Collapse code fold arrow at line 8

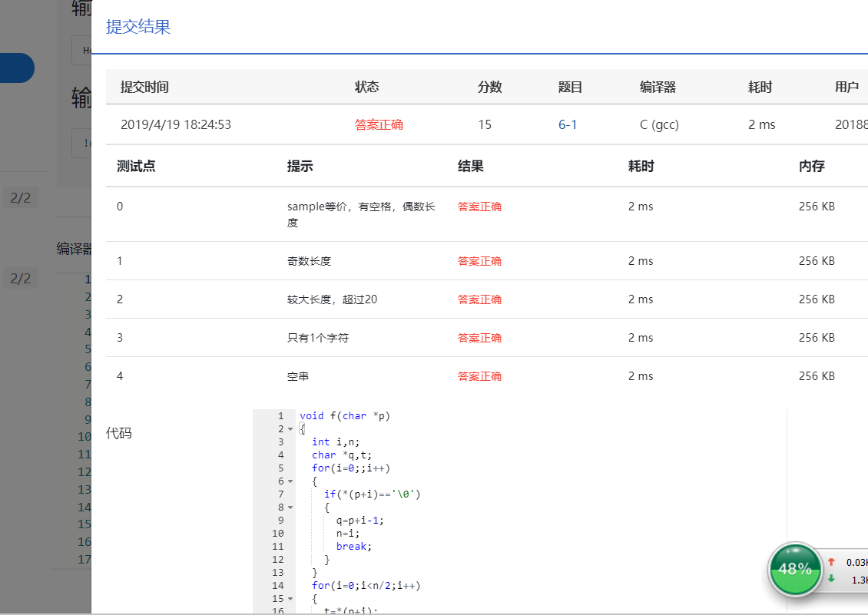(290, 507)
